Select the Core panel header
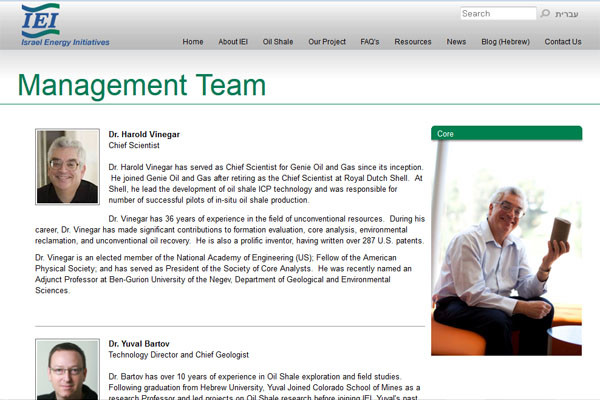Viewport: 600px width, 400px height. click(x=506, y=133)
